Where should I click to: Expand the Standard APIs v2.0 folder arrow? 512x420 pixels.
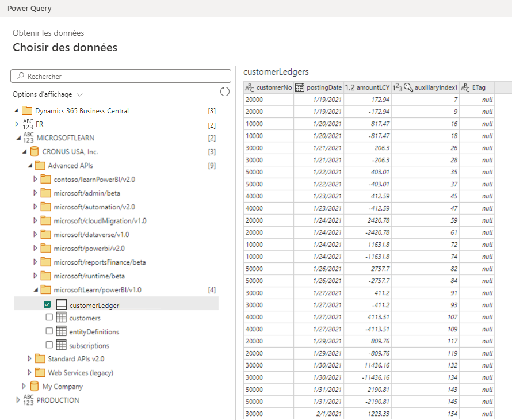29,358
